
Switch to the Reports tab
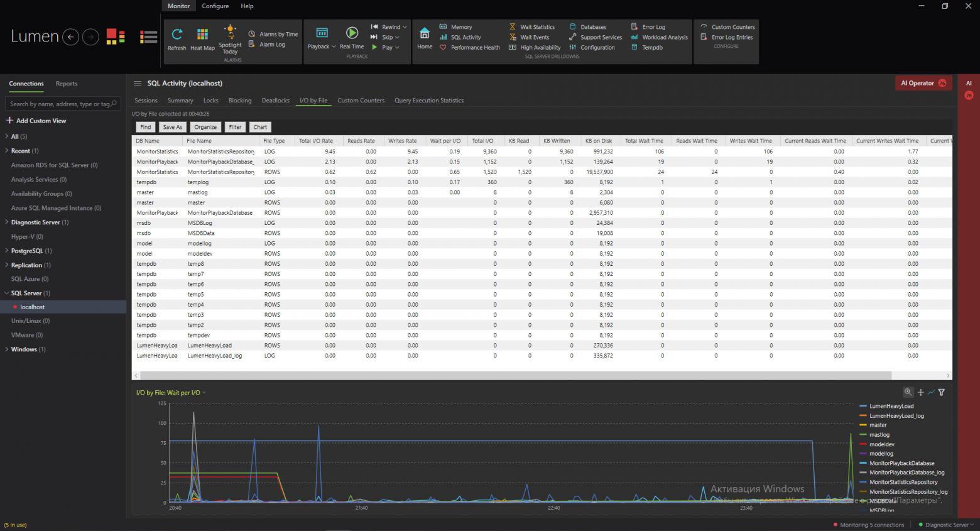[x=67, y=84]
